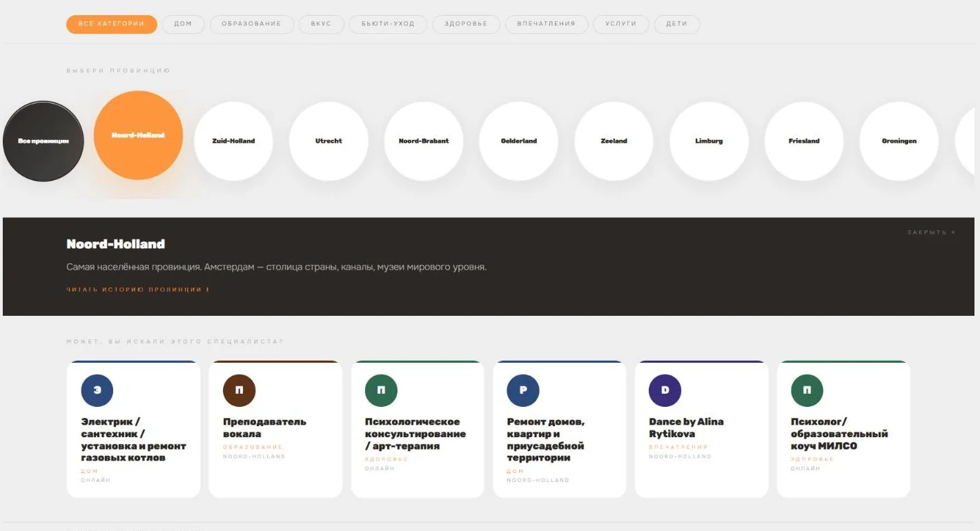Open Dance by Alina Rytikova title
Viewport: 980px width, 531px height.
[687, 428]
